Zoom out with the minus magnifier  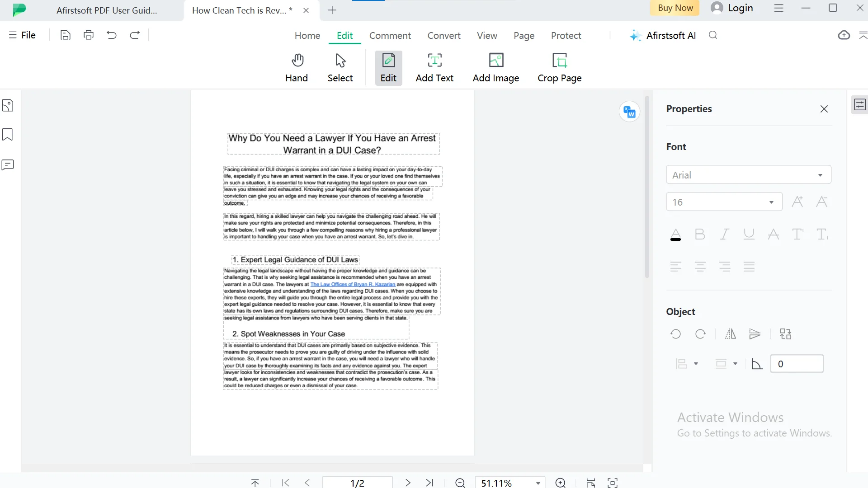tap(460, 483)
